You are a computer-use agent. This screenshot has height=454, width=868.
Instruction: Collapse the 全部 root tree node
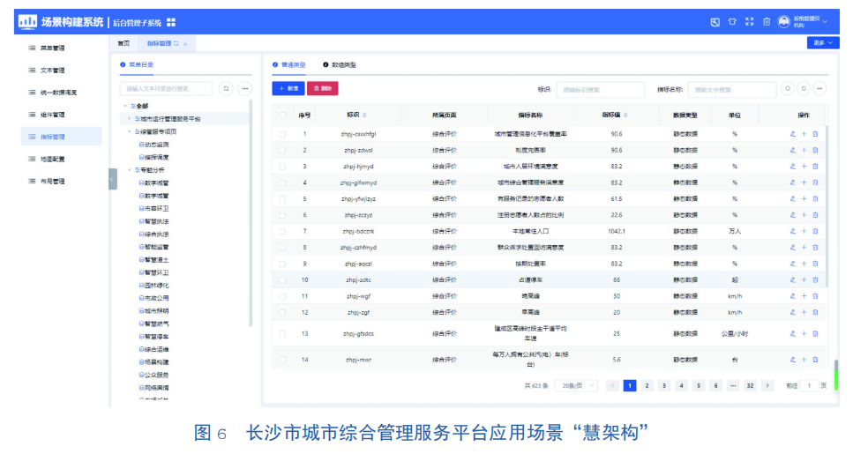point(125,106)
